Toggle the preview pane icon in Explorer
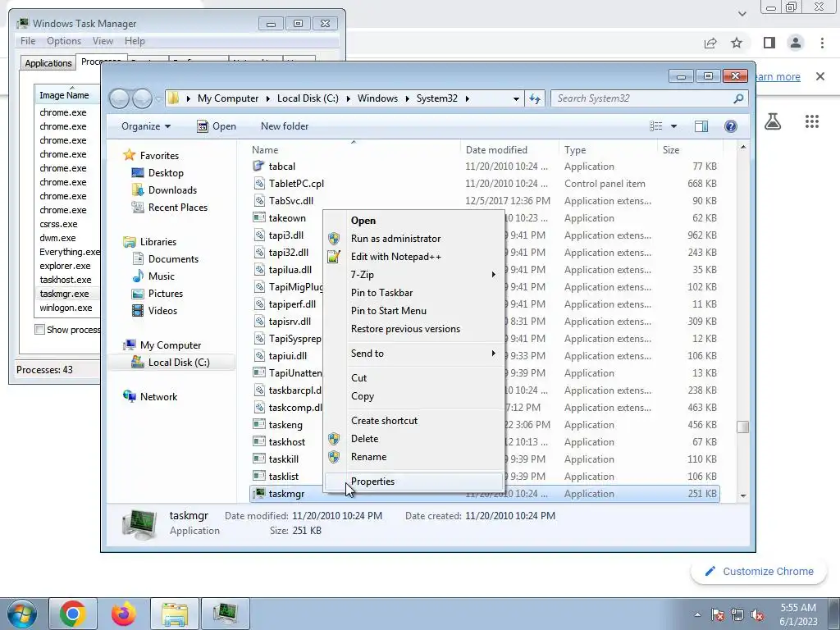The height and width of the screenshot is (630, 840). [x=701, y=126]
